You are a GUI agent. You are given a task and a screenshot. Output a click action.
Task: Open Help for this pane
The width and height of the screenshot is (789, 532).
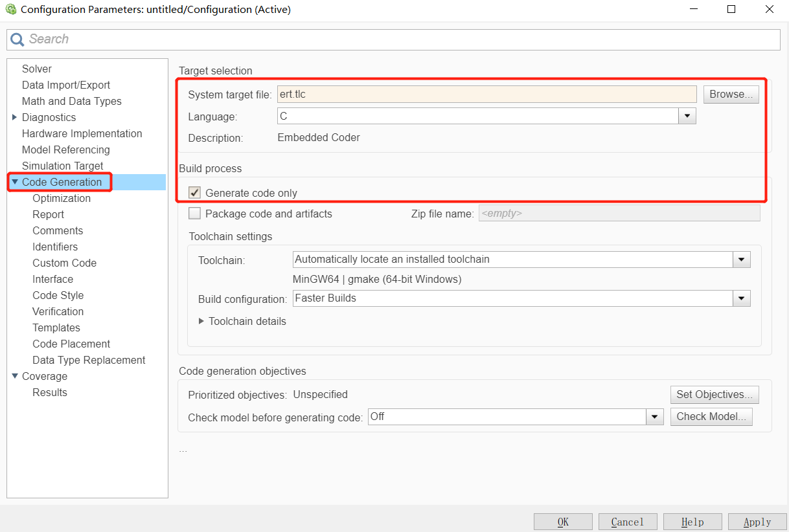692,522
